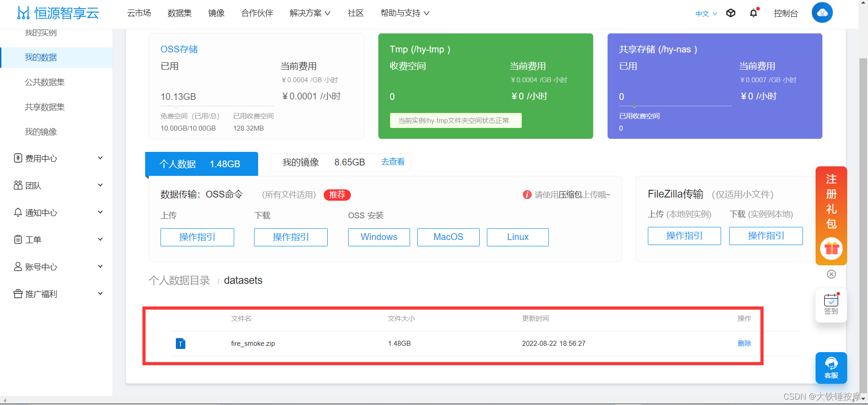
Task: Click 删除 for fire_smoke.zip
Action: (x=744, y=344)
